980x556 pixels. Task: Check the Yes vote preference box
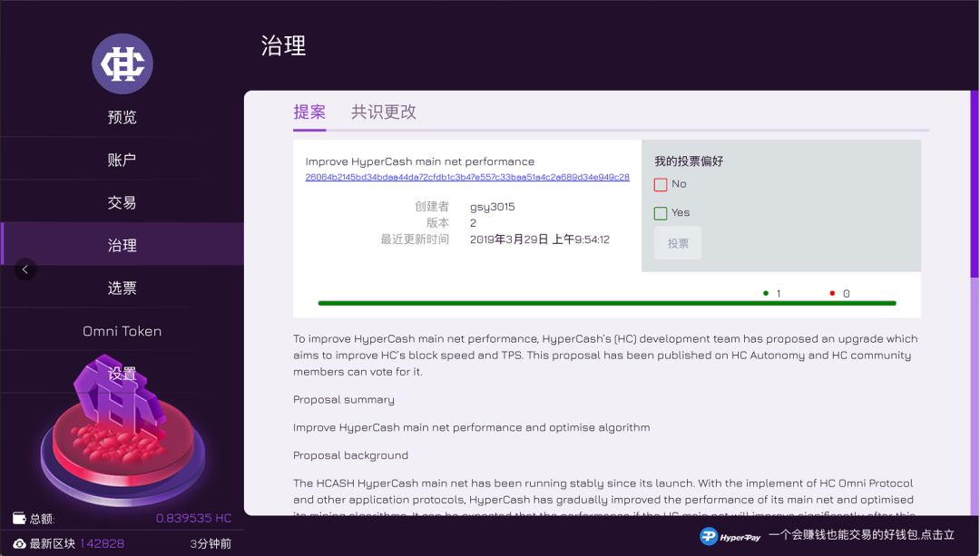coord(661,214)
